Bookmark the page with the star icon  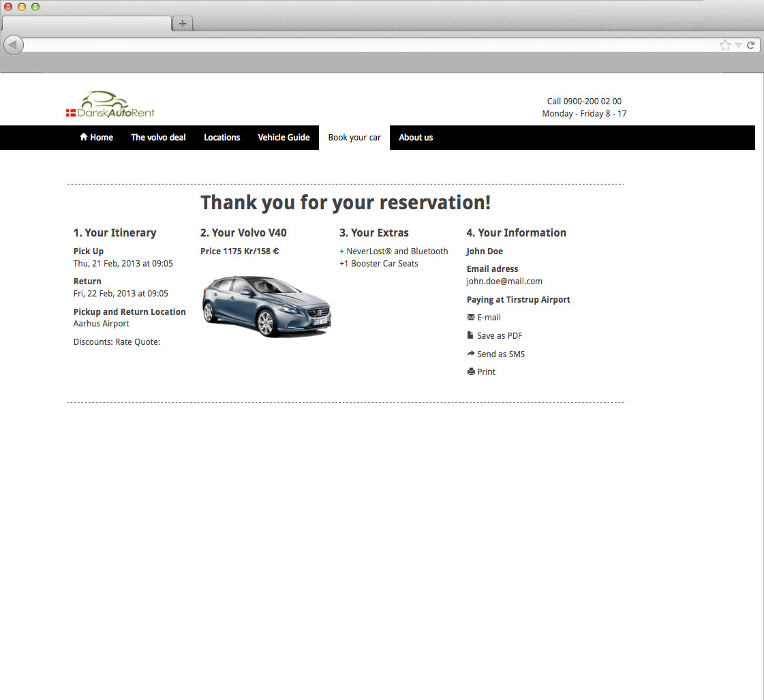(x=724, y=45)
